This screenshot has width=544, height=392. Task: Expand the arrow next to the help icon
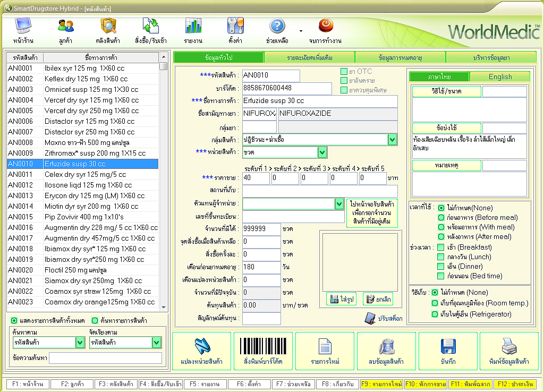coord(301,31)
